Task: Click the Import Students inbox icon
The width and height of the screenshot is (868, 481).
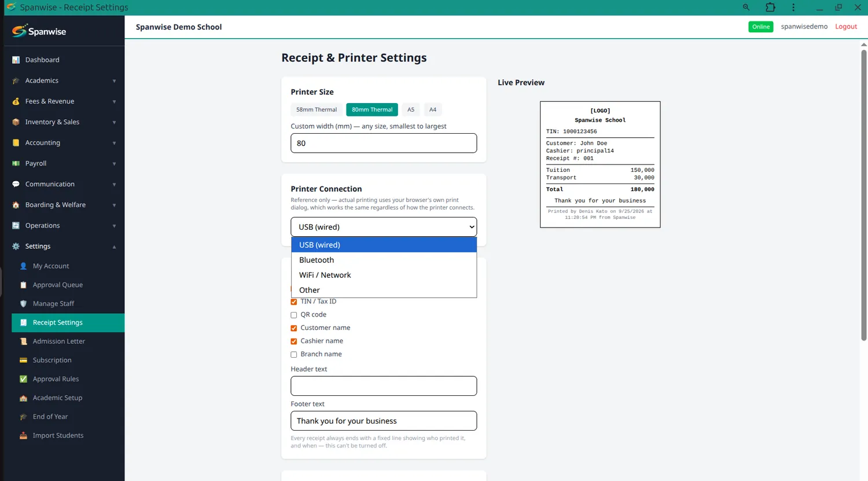Action: pyautogui.click(x=23, y=435)
